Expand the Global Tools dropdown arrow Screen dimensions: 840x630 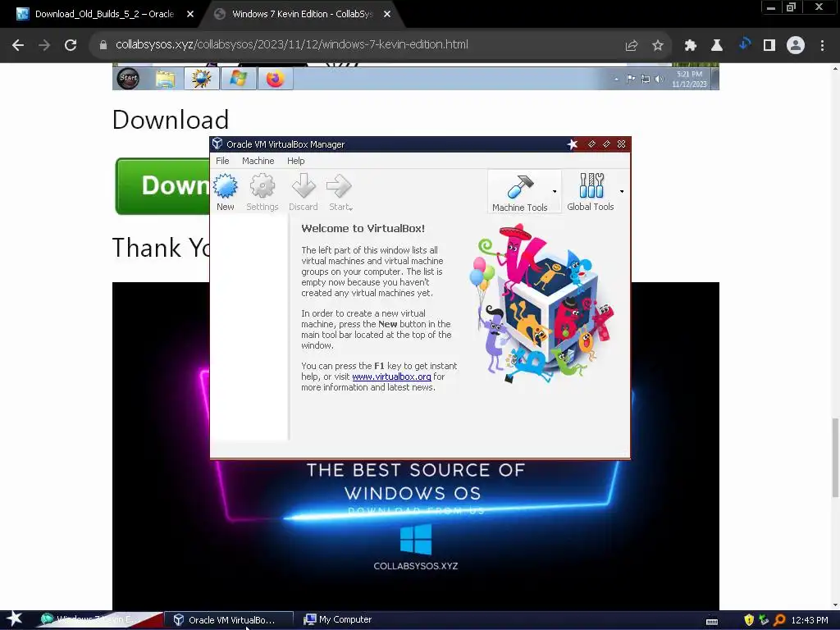tap(622, 191)
